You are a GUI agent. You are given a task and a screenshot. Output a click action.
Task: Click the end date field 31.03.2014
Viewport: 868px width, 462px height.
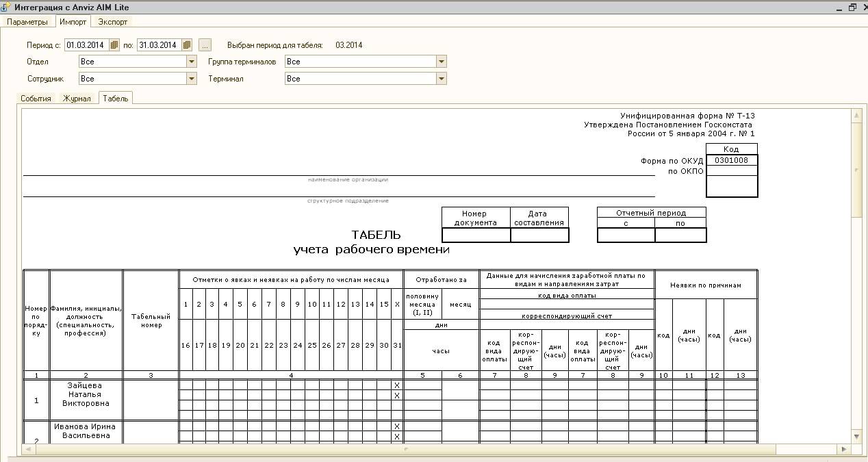click(x=158, y=45)
